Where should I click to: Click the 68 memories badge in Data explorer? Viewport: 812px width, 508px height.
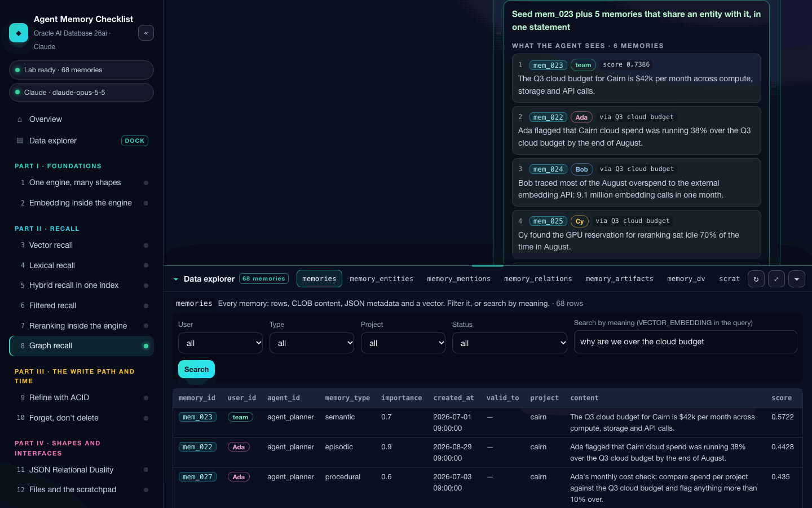(264, 279)
